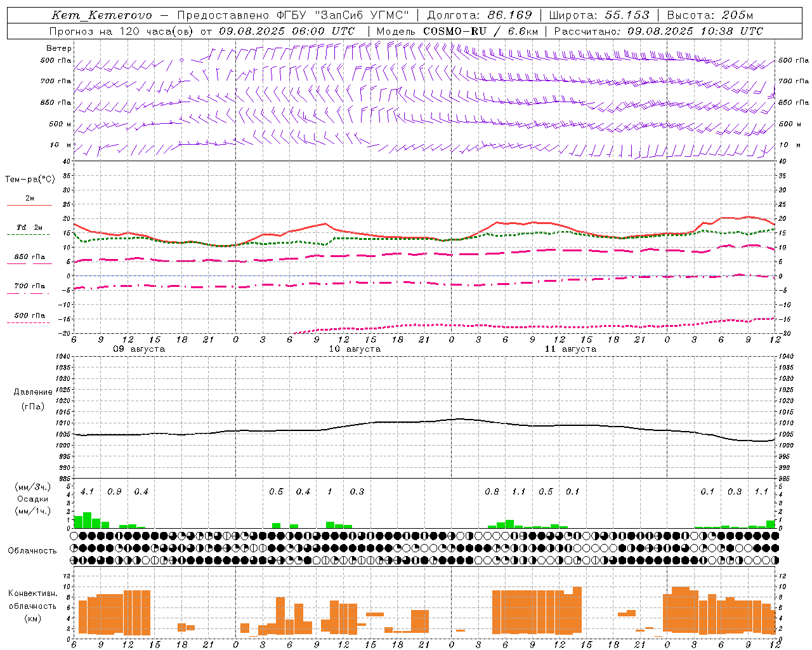Select the date label 11 августа
The width and height of the screenshot is (812, 650).
click(x=570, y=349)
